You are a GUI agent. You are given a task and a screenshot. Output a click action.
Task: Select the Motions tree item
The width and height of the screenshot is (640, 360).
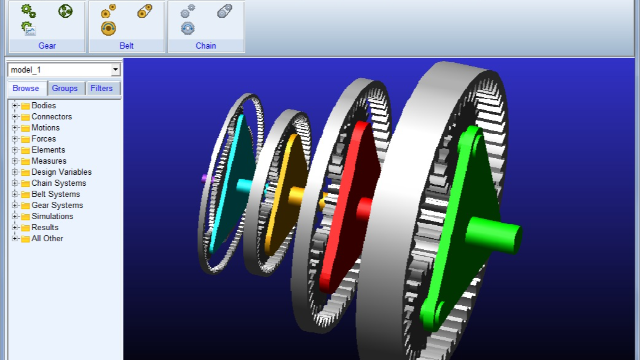(45, 127)
